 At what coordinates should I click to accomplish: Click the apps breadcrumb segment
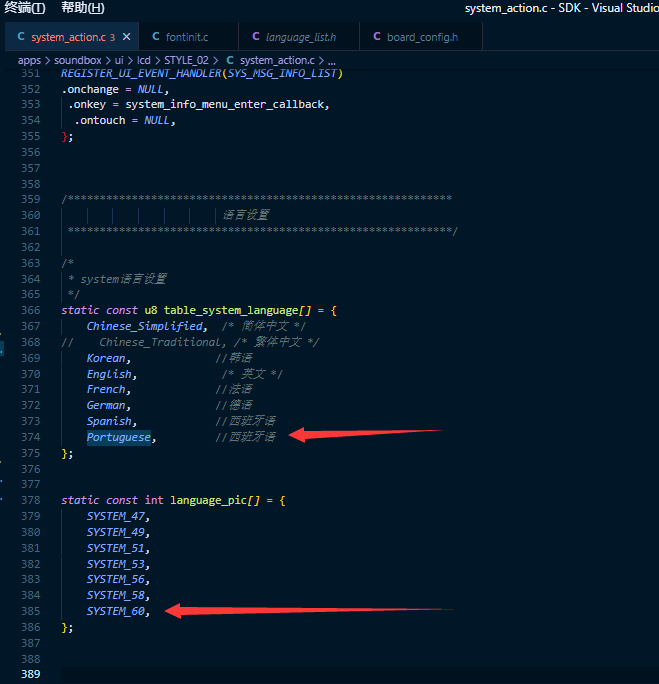click(29, 61)
